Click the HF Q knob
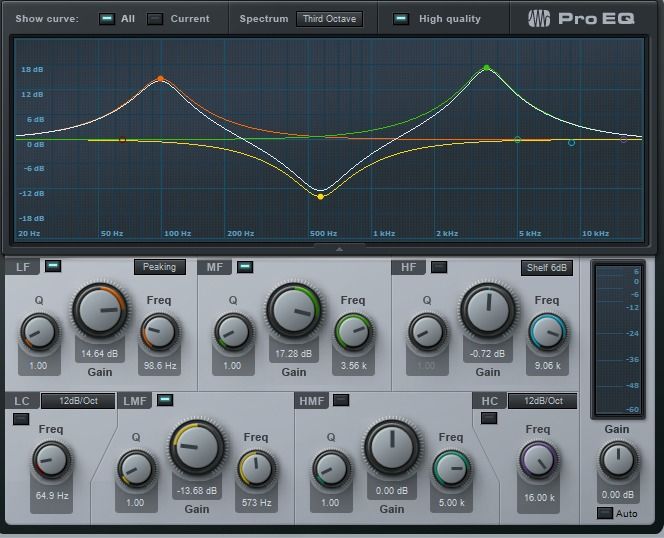Viewport: 664px width, 538px height. [x=427, y=333]
